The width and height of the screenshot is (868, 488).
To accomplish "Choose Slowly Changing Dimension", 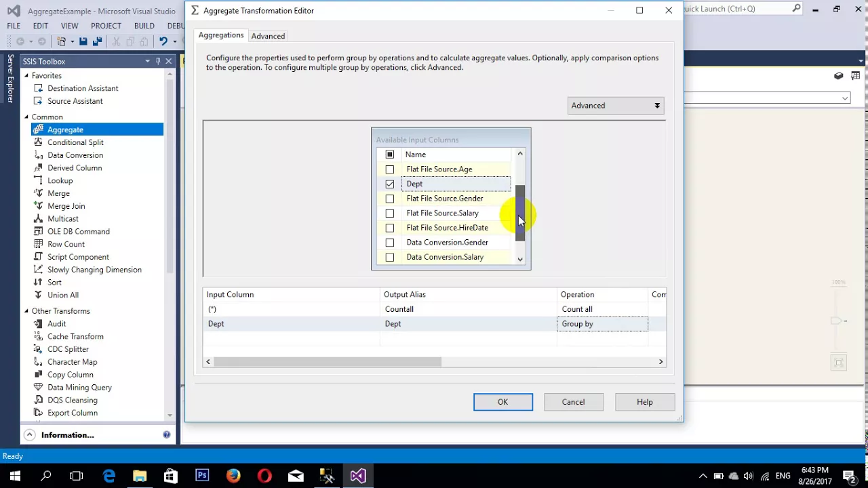I will (x=94, y=270).
